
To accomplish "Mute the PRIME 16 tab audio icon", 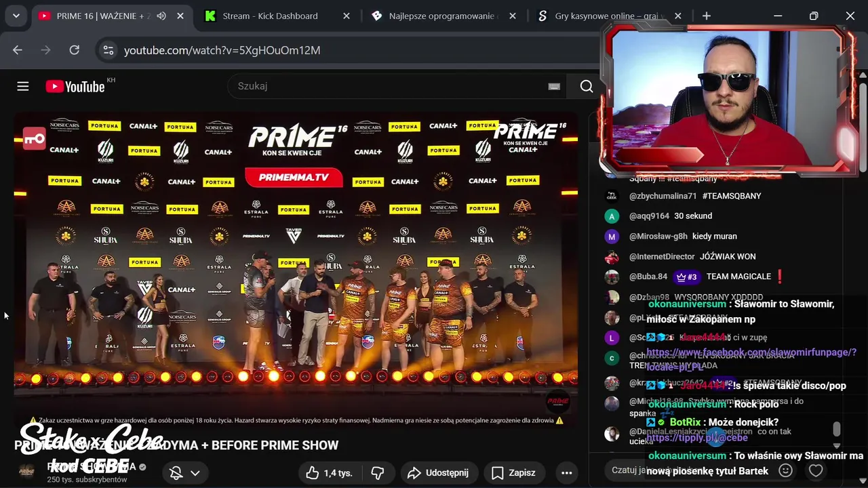I will tap(161, 16).
